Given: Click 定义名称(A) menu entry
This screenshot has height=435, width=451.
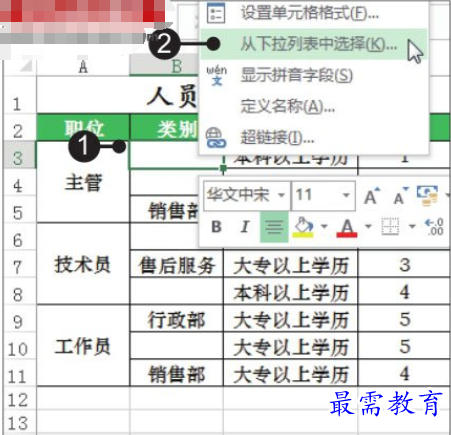Looking at the screenshot, I should coord(313,107).
